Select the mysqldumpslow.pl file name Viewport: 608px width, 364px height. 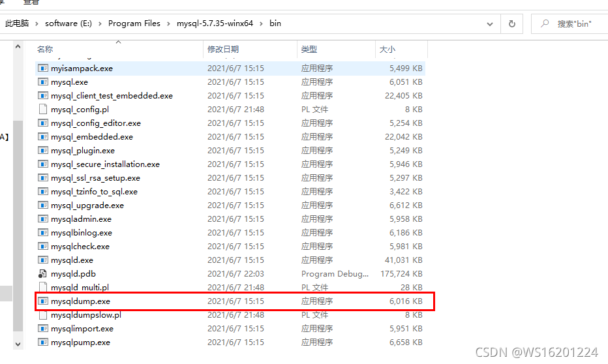[x=85, y=315]
